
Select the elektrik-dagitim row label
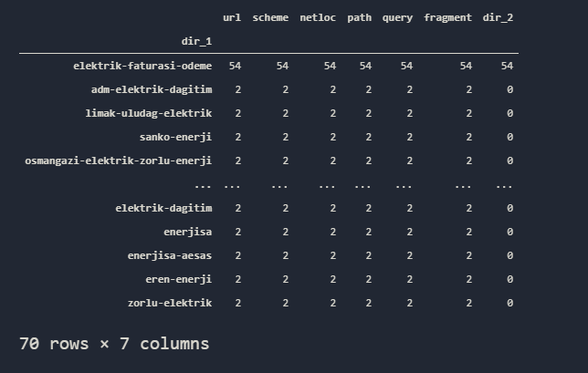[163, 208]
